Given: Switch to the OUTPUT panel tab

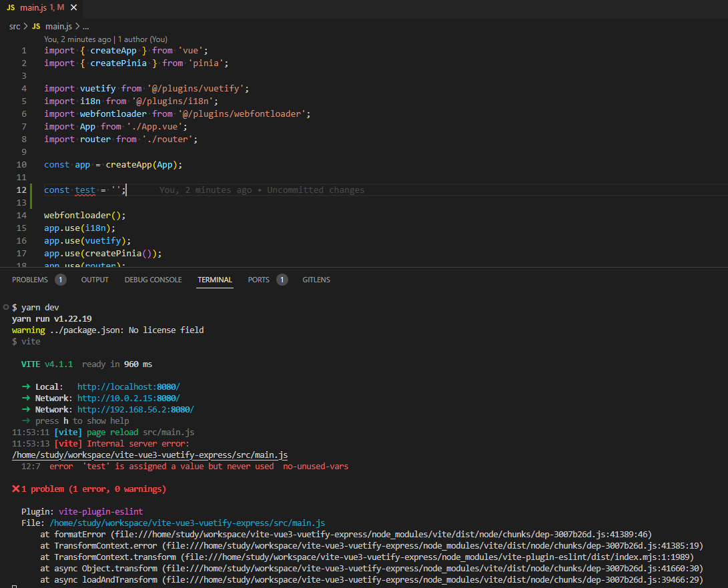Looking at the screenshot, I should (95, 280).
